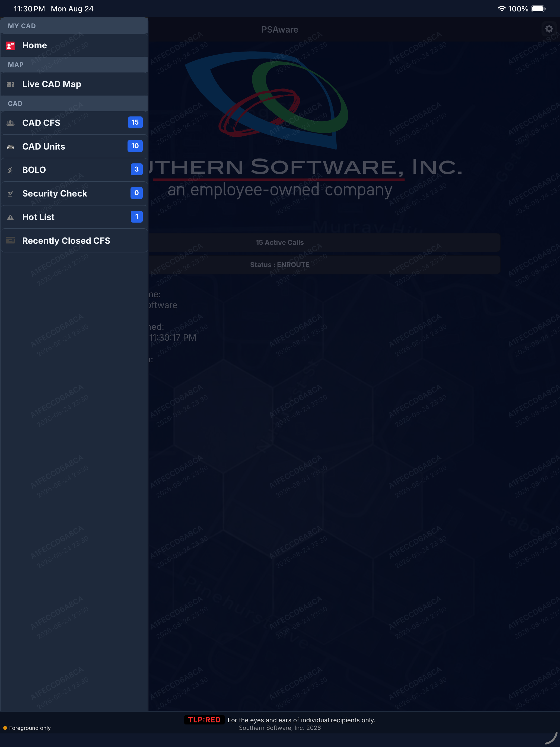Viewport: 560px width, 747px height.
Task: Click the battery icon in status bar
Action: (x=538, y=9)
